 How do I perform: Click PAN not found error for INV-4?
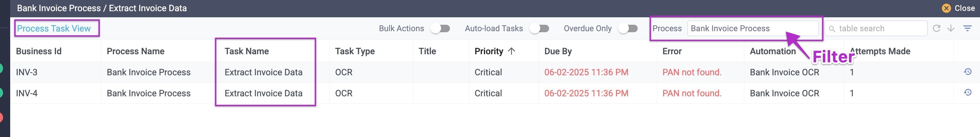(692, 93)
